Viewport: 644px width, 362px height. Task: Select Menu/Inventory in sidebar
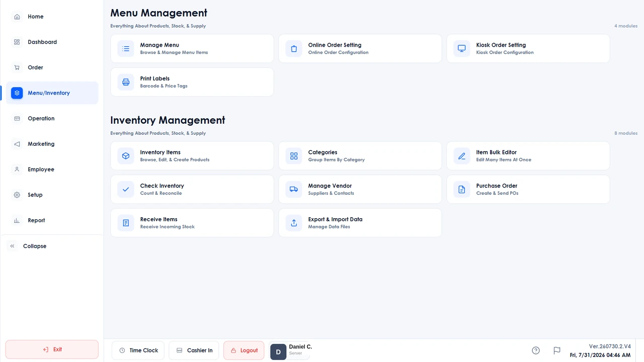52,93
